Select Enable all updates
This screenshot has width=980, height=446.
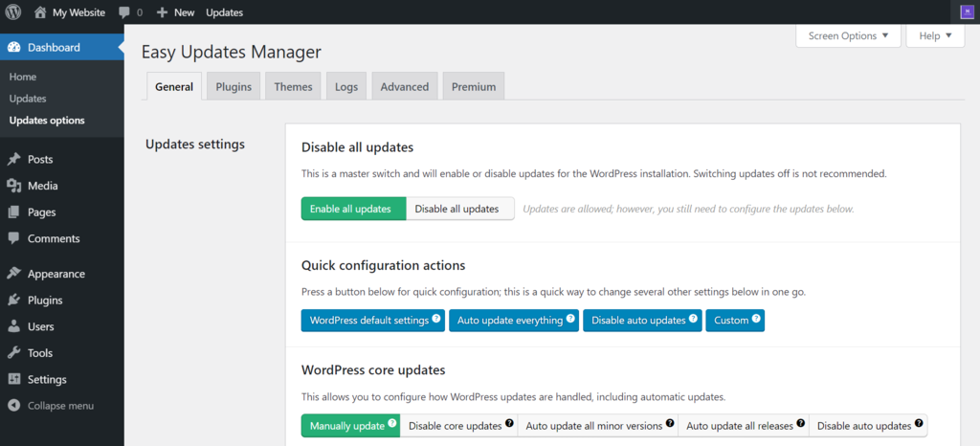354,209
